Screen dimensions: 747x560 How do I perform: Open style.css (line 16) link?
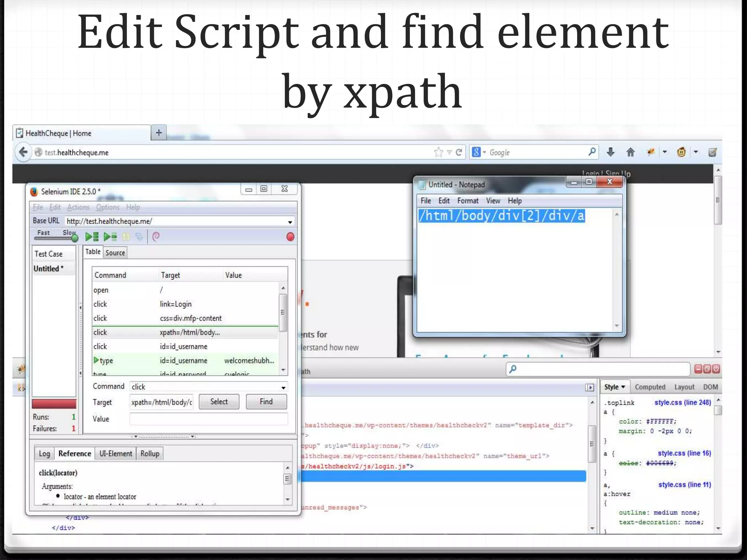(x=684, y=453)
